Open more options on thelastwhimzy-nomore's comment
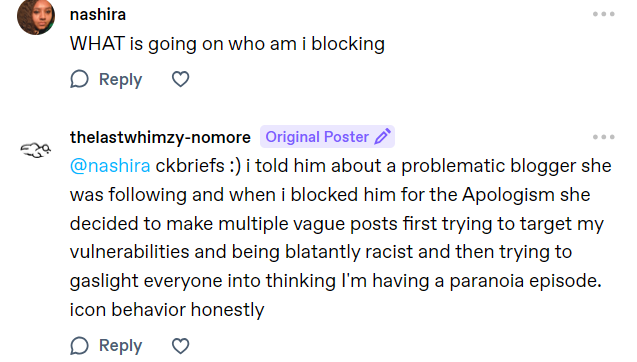The image size is (637, 362). (x=603, y=137)
